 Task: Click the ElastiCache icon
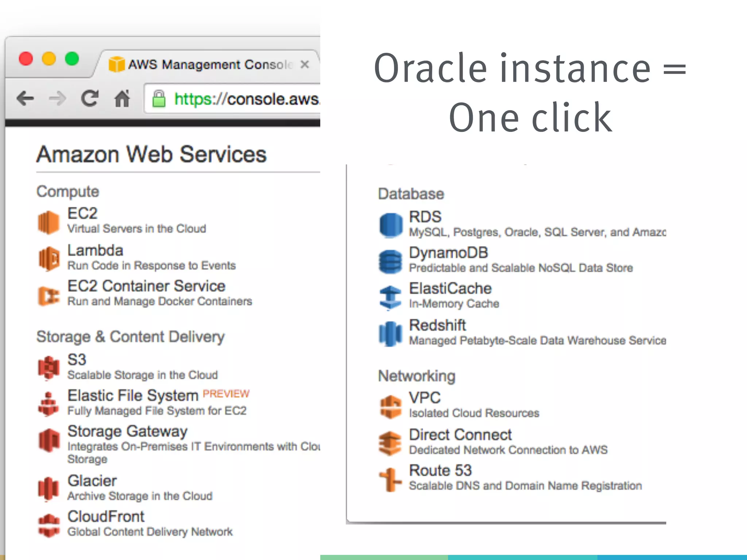point(390,297)
